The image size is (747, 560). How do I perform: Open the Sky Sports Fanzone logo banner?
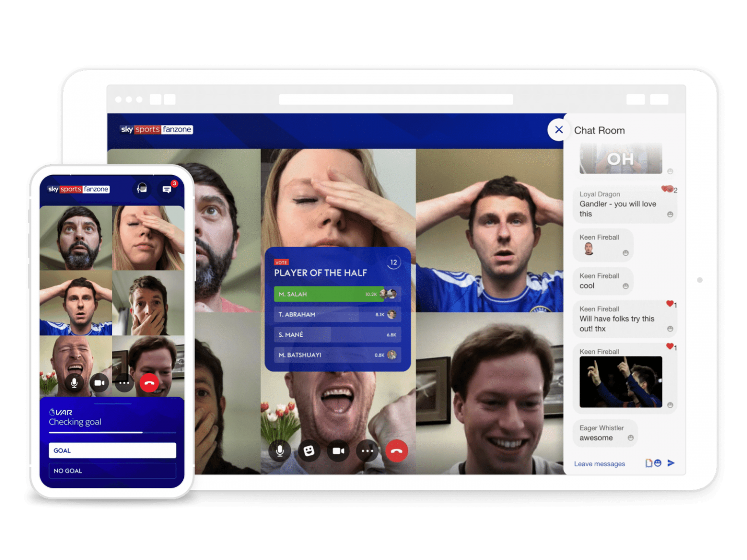tap(156, 130)
